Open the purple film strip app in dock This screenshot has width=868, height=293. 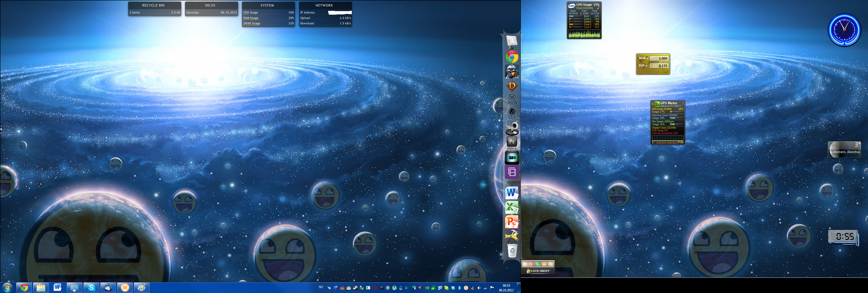(512, 172)
